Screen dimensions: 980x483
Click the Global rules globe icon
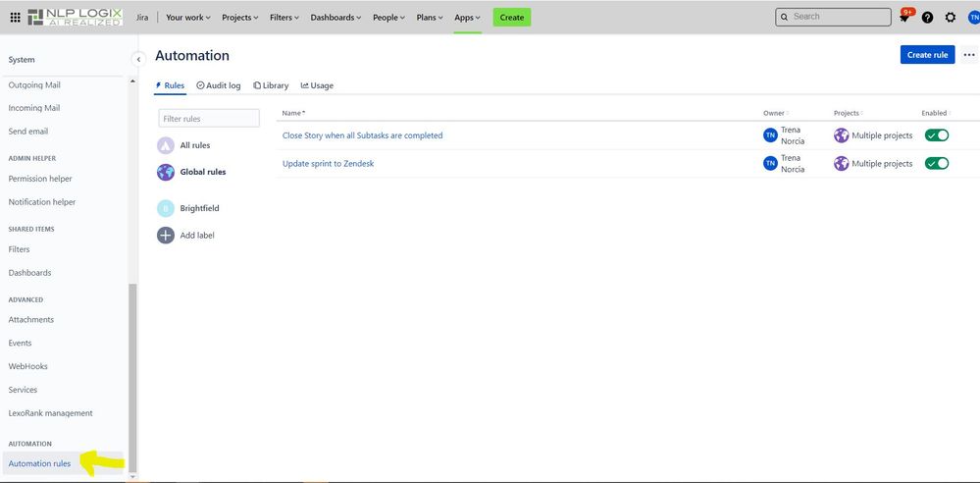point(166,172)
